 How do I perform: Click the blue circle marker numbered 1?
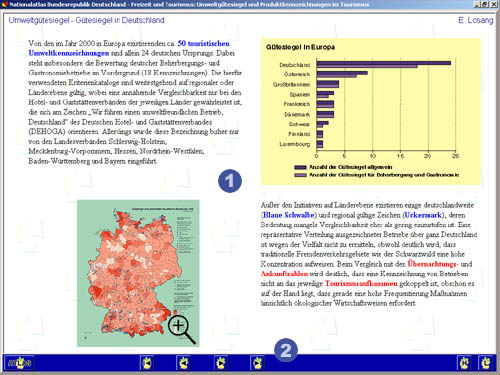point(230,181)
